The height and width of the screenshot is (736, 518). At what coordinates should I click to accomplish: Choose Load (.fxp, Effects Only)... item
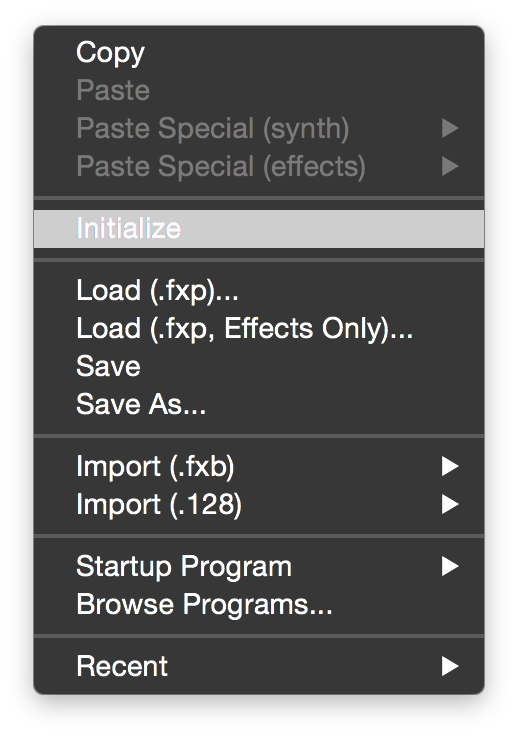tap(259, 328)
